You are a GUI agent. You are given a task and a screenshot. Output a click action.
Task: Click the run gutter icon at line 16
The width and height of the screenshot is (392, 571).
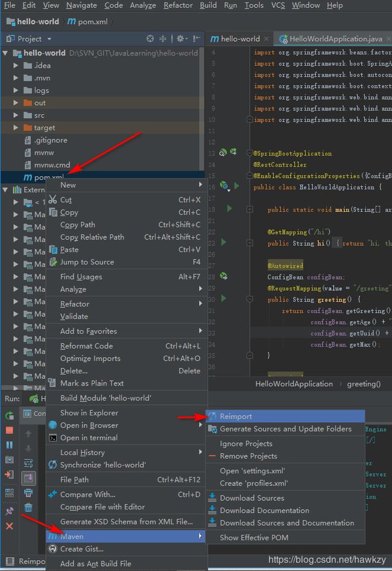pyautogui.click(x=236, y=186)
